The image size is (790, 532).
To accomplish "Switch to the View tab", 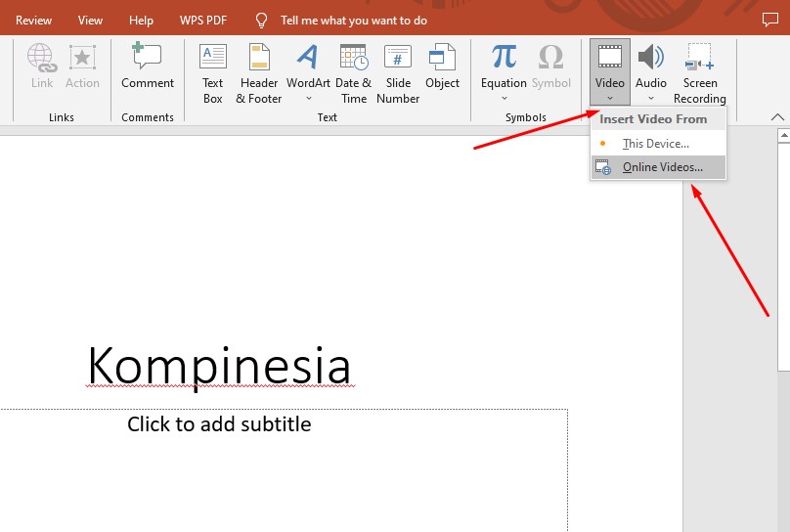I will (x=90, y=21).
